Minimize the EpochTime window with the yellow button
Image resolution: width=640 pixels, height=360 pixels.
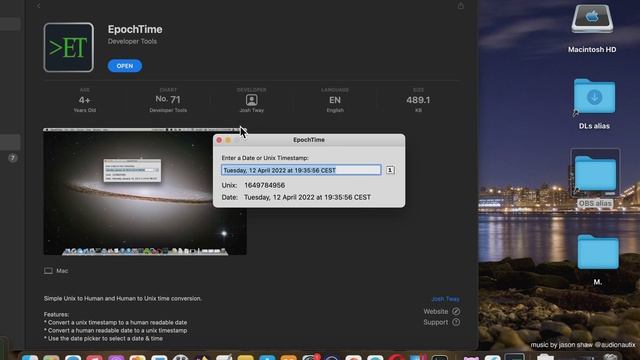coord(228,140)
